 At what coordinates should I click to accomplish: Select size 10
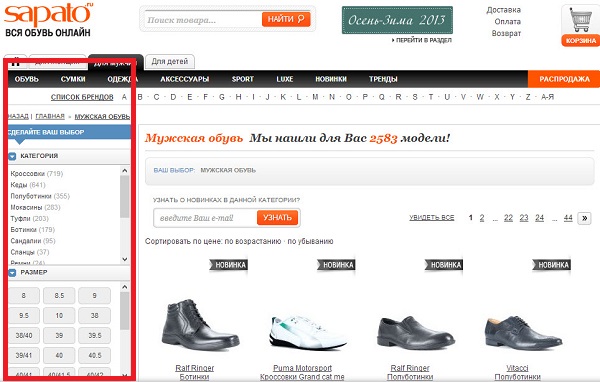(x=59, y=315)
